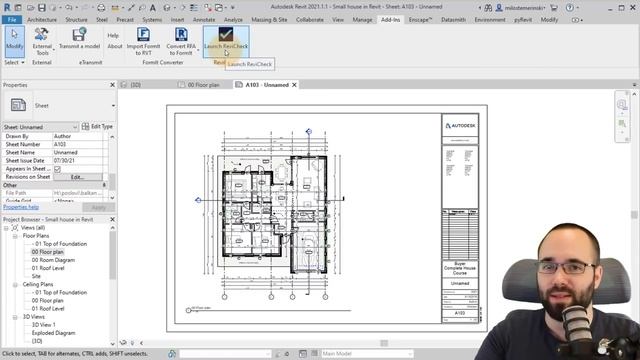The height and width of the screenshot is (360, 640).
Task: Click the signed-in user account icon
Action: tap(499, 7)
